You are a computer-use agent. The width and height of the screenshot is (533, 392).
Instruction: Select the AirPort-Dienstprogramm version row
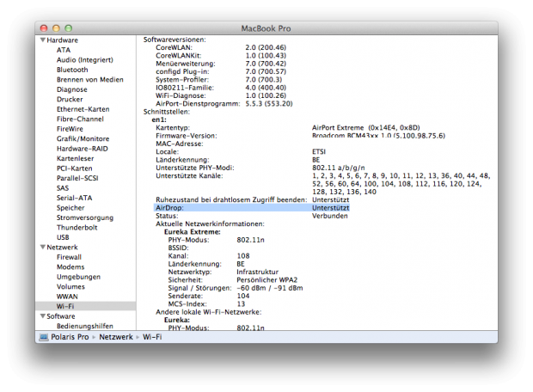click(224, 104)
